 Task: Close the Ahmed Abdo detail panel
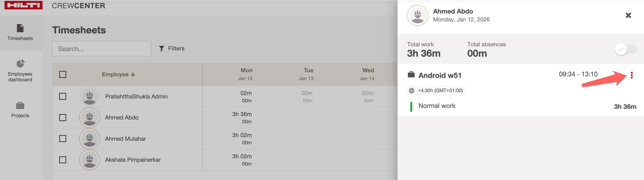(628, 15)
